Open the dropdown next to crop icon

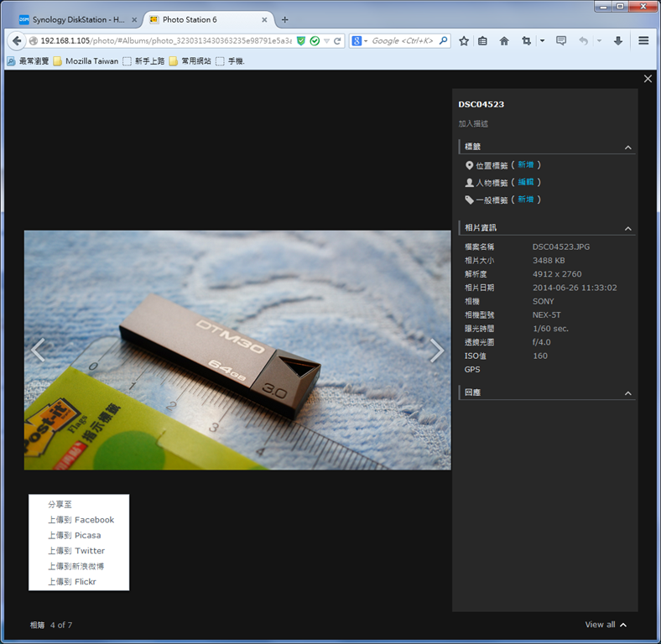(x=542, y=41)
